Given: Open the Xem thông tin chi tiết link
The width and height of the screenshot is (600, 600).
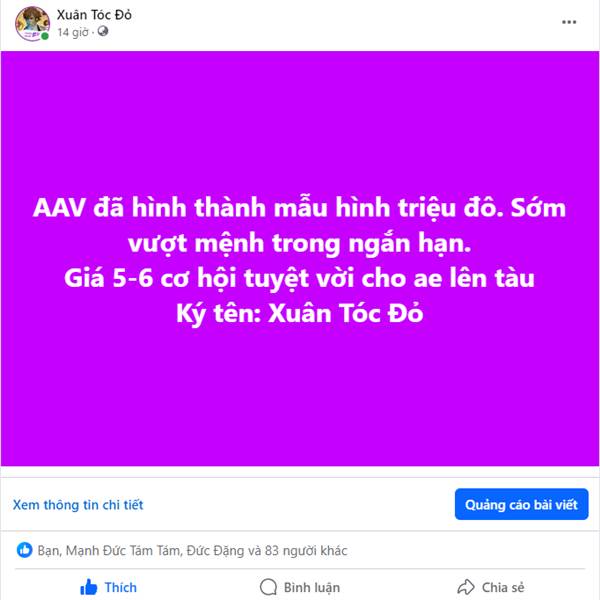Looking at the screenshot, I should coord(78,505).
